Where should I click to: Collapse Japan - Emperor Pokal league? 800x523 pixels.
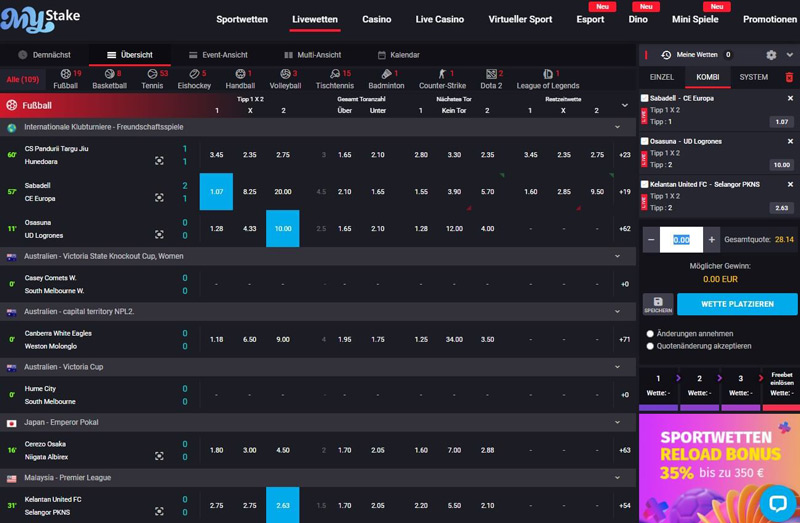pyautogui.click(x=617, y=422)
